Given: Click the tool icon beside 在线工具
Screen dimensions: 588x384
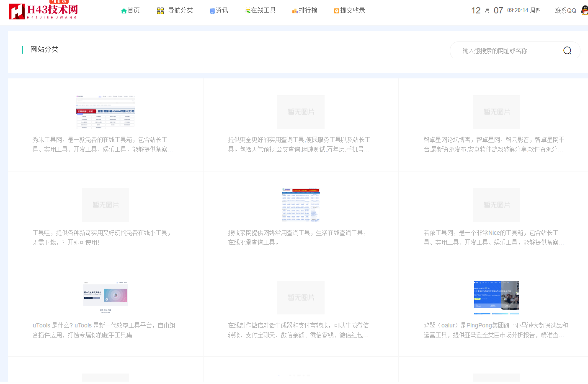Looking at the screenshot, I should click(x=248, y=11).
